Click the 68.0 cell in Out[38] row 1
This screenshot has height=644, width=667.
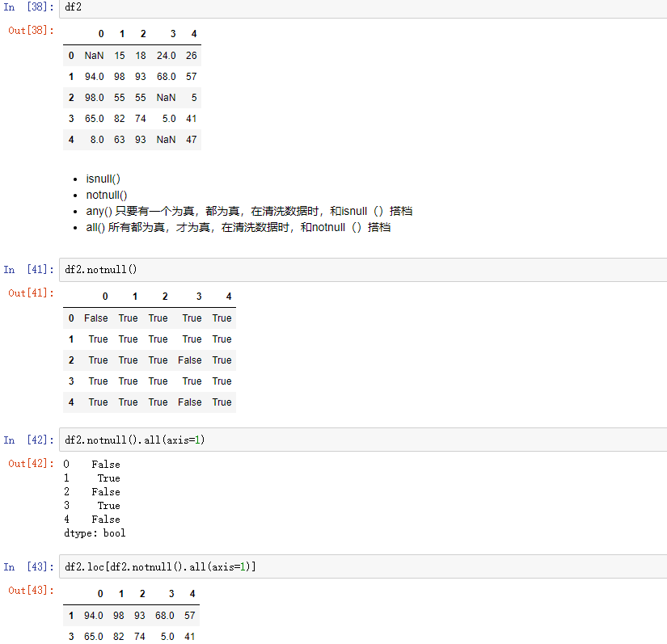[x=166, y=77]
